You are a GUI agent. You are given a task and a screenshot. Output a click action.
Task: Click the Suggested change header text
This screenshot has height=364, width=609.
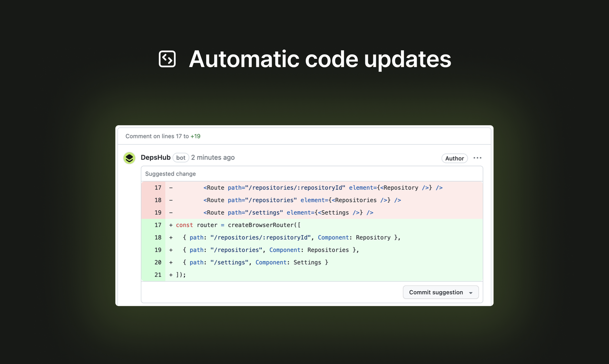coord(170,174)
